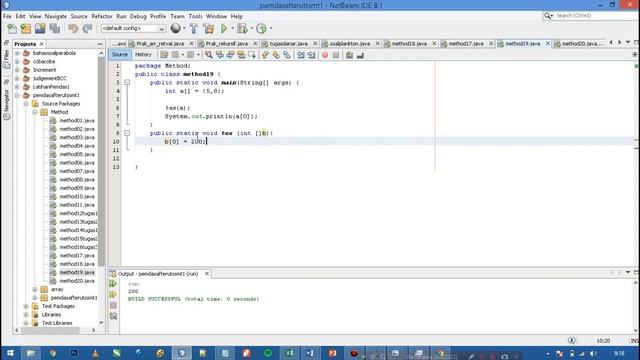The image size is (640, 360).
Task: Open the default config combo box
Action: [x=133, y=28]
